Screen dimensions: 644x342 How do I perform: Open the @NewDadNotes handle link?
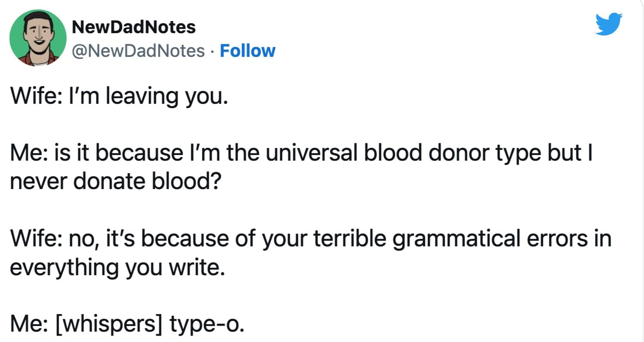138,51
